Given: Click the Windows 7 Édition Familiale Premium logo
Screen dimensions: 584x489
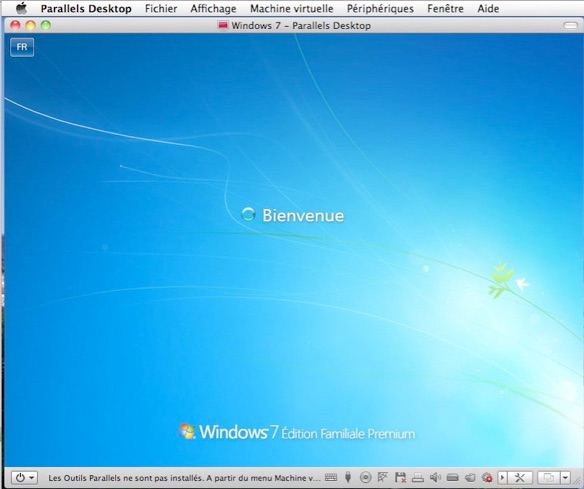Looking at the screenshot, I should coord(298,432).
